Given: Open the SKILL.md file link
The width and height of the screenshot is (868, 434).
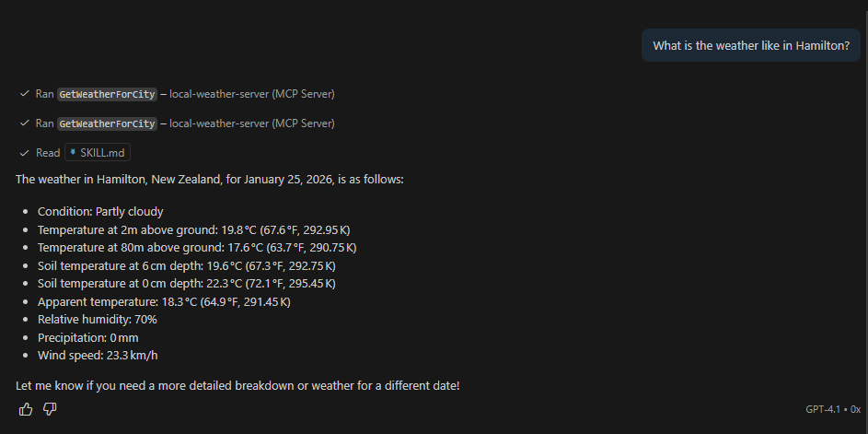Looking at the screenshot, I should point(101,153).
